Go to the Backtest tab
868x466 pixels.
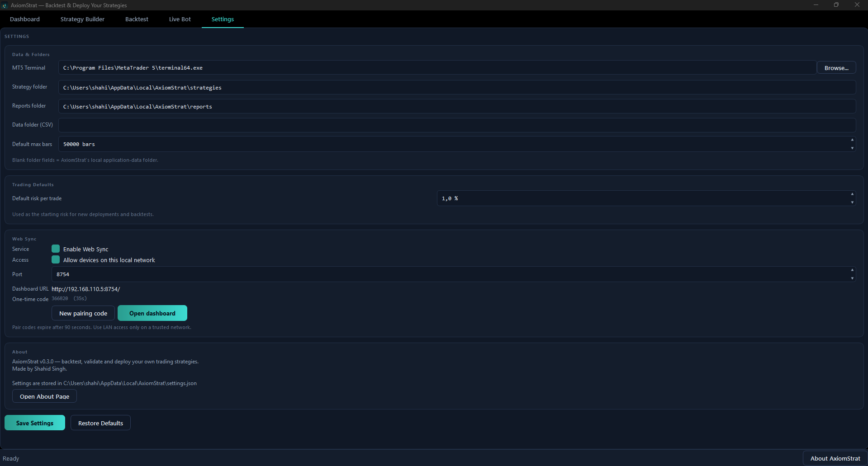coord(137,19)
